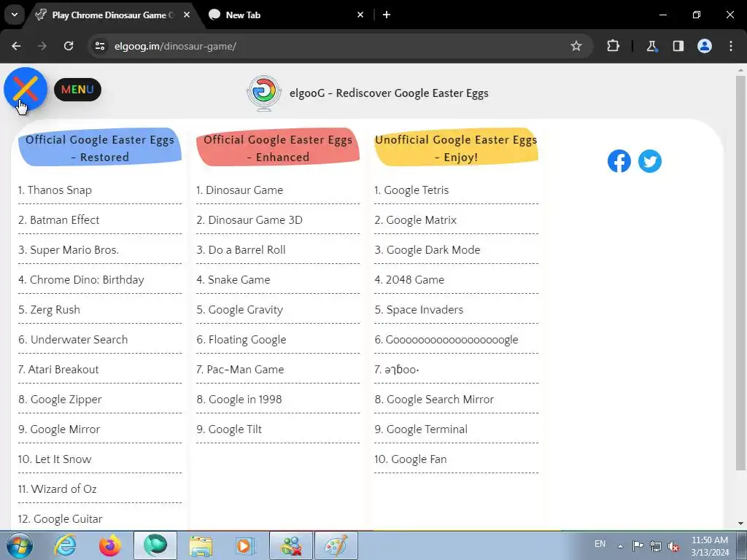Open the media player taskbar icon
The width and height of the screenshot is (747, 560).
click(x=246, y=545)
